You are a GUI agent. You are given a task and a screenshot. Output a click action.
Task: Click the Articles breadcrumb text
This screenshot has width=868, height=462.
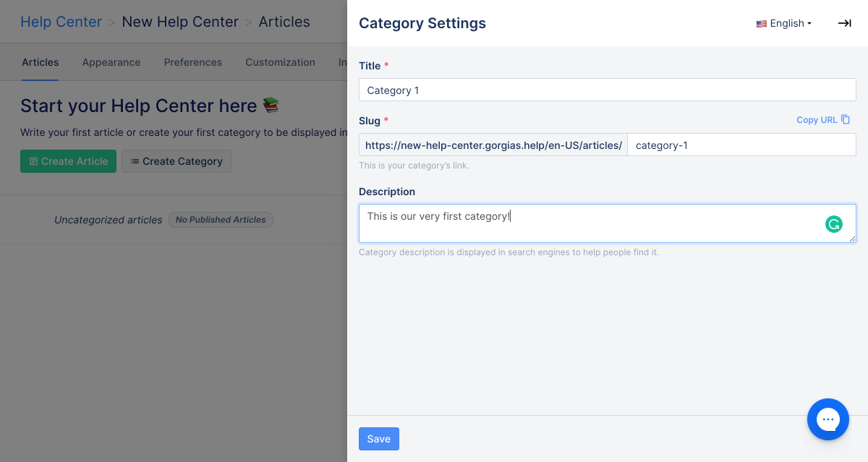(284, 22)
